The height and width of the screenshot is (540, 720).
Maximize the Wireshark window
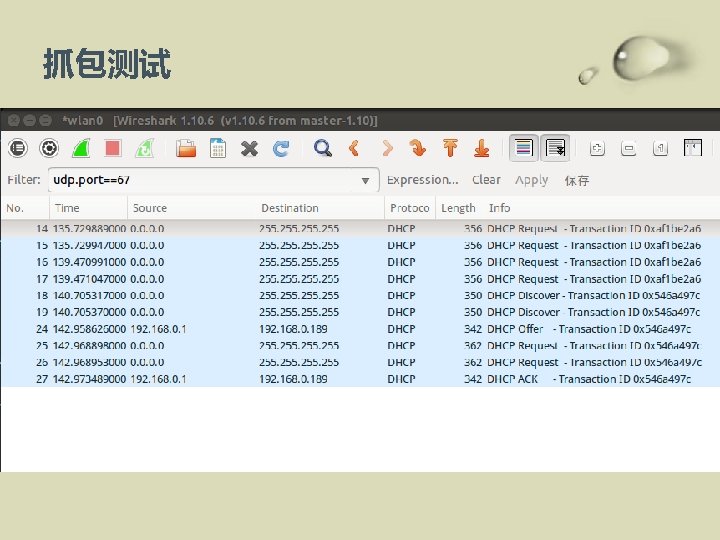pos(45,120)
